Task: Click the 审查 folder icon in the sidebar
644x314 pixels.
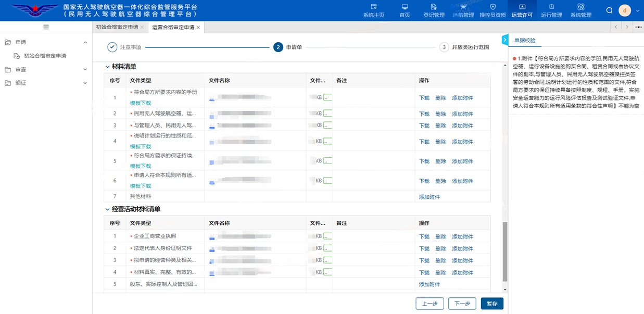Action: [x=8, y=69]
